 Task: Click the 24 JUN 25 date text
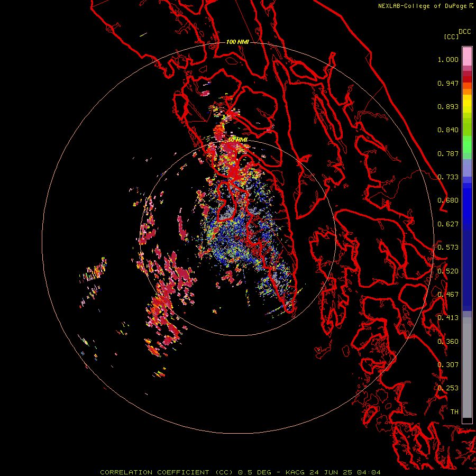pos(331,472)
